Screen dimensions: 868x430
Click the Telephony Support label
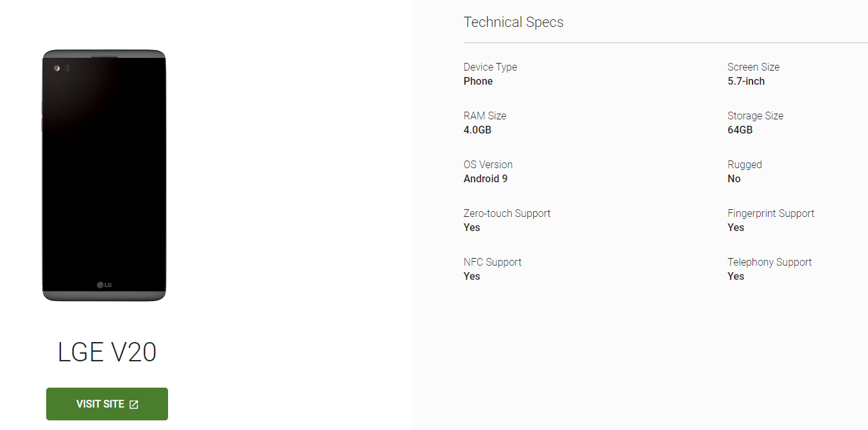pos(769,262)
